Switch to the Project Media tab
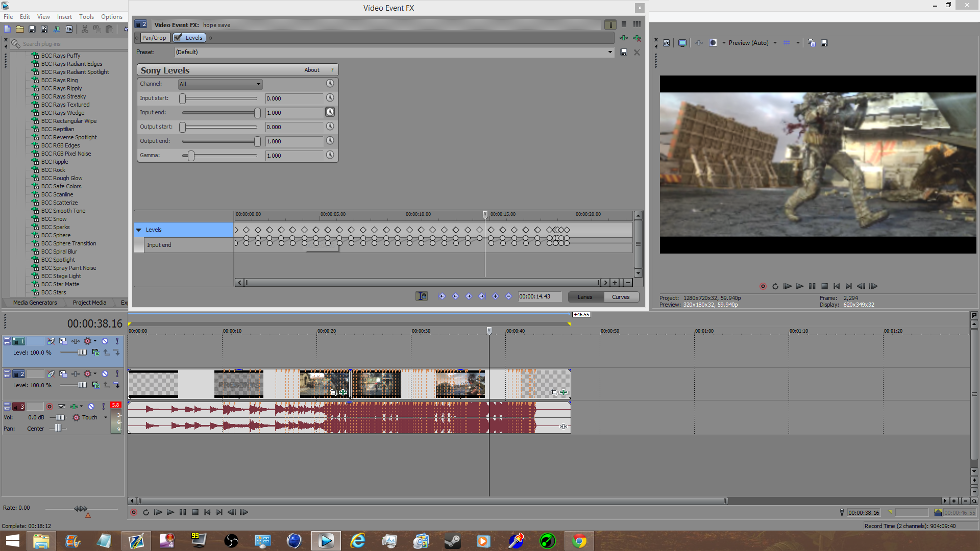The height and width of the screenshot is (551, 980). pyautogui.click(x=89, y=303)
